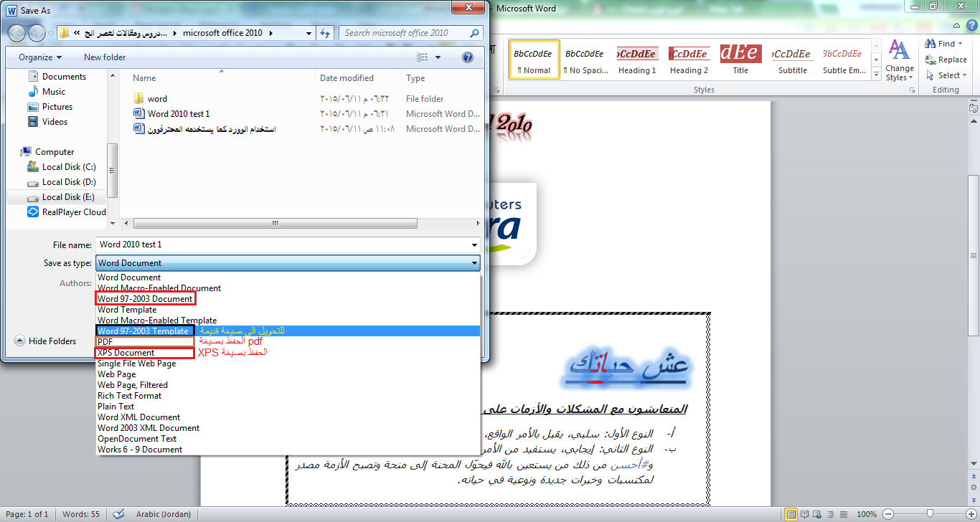Switch to Print Layout view in status bar
Screen dimensions: 980x522
coord(791,514)
